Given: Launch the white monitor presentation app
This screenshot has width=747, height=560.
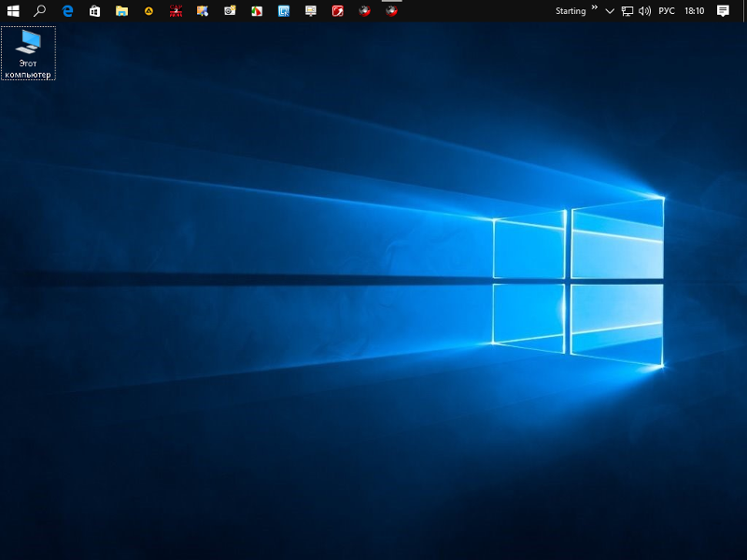Looking at the screenshot, I should pos(311,10).
